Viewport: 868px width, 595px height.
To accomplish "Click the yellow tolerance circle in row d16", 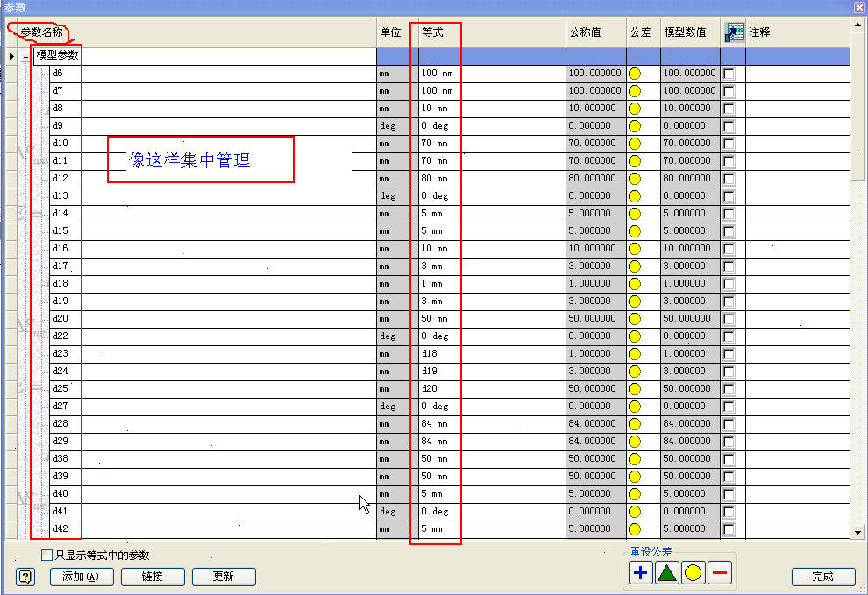I will [x=635, y=249].
